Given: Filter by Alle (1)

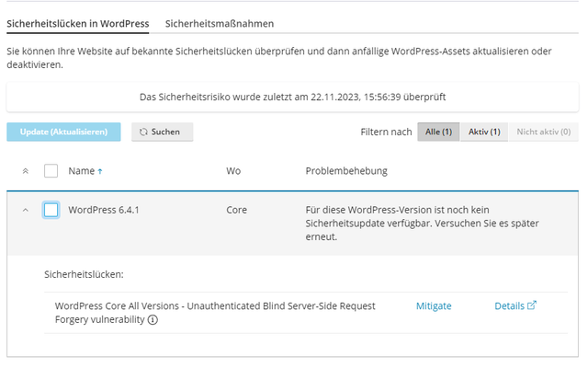Looking at the screenshot, I should coord(438,132).
